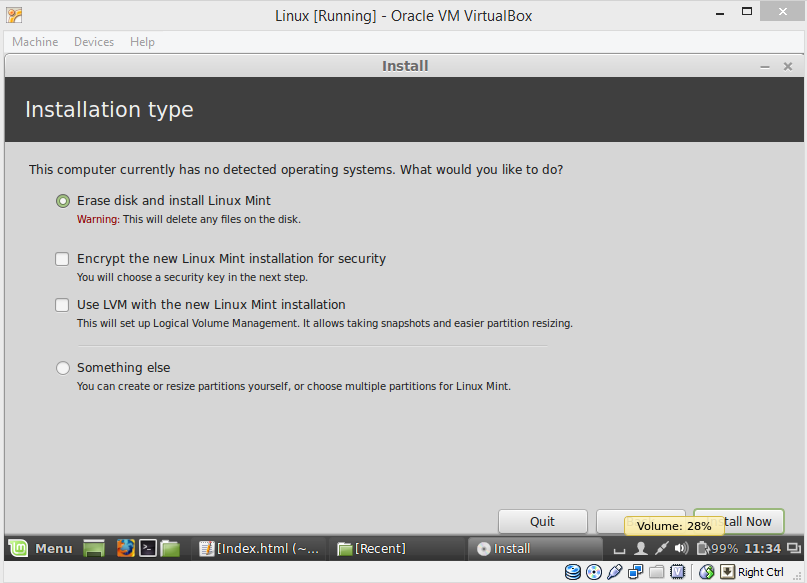807x583 pixels.
Task: Click the panel keyboard tray icon
Action: point(620,550)
